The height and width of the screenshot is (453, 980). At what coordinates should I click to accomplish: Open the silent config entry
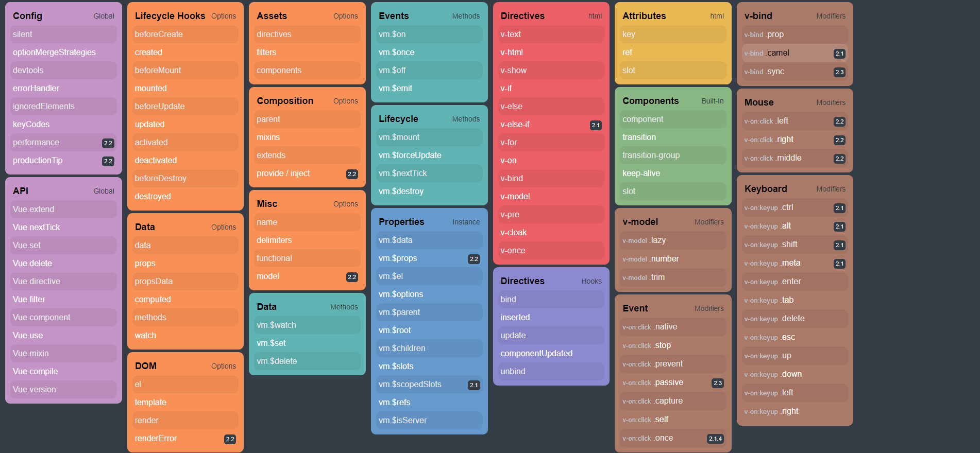point(63,34)
